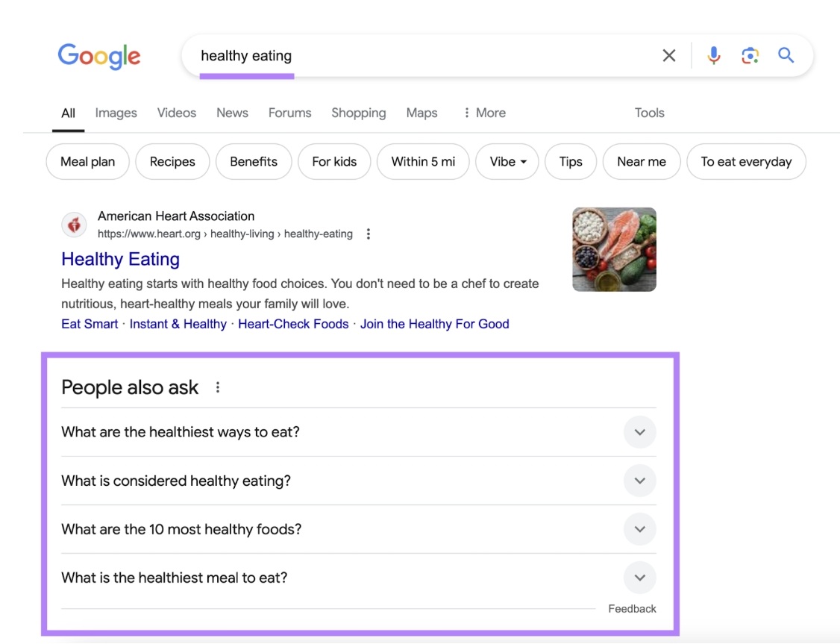The image size is (840, 644).
Task: Switch to the Images tab
Action: pos(116,113)
